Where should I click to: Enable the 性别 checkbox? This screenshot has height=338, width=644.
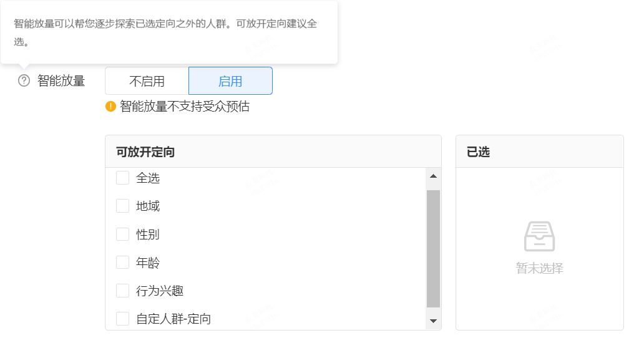[x=123, y=234]
